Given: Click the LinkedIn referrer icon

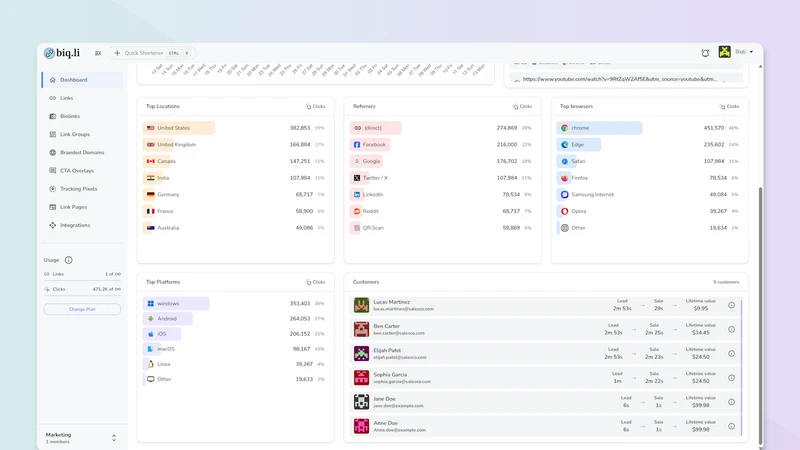Looking at the screenshot, I should click(x=357, y=194).
